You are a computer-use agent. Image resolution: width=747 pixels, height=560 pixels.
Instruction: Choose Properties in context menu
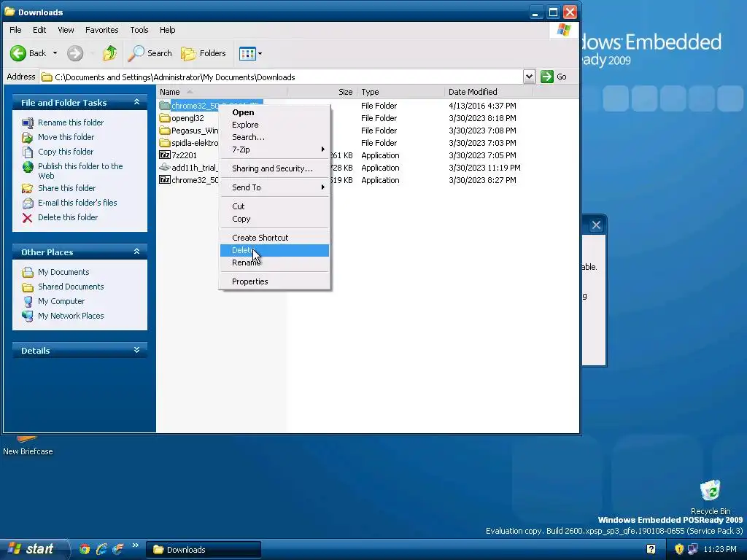click(274, 281)
